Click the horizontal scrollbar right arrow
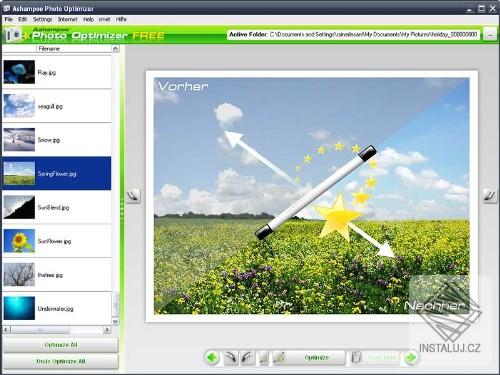The image size is (500, 375). pyautogui.click(x=107, y=330)
